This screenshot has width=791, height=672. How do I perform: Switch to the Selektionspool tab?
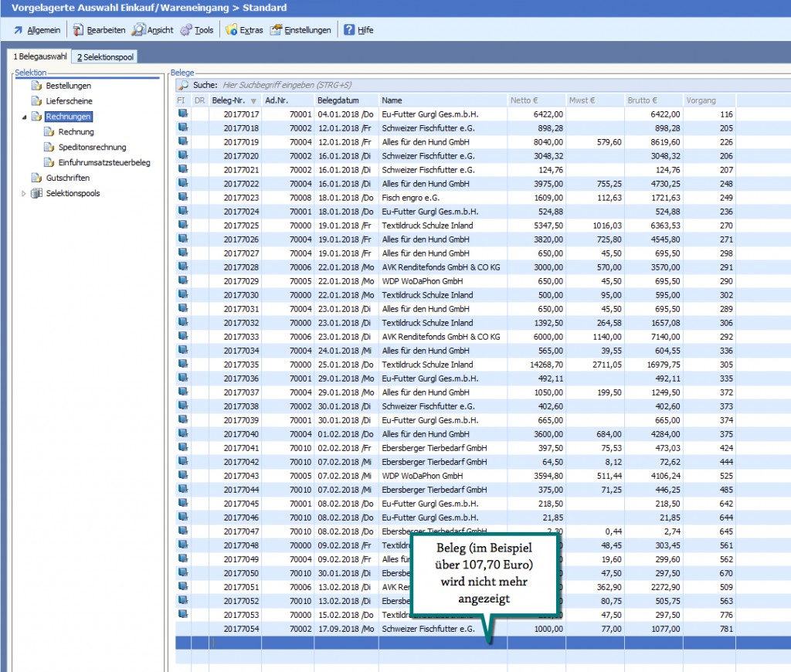tap(105, 57)
